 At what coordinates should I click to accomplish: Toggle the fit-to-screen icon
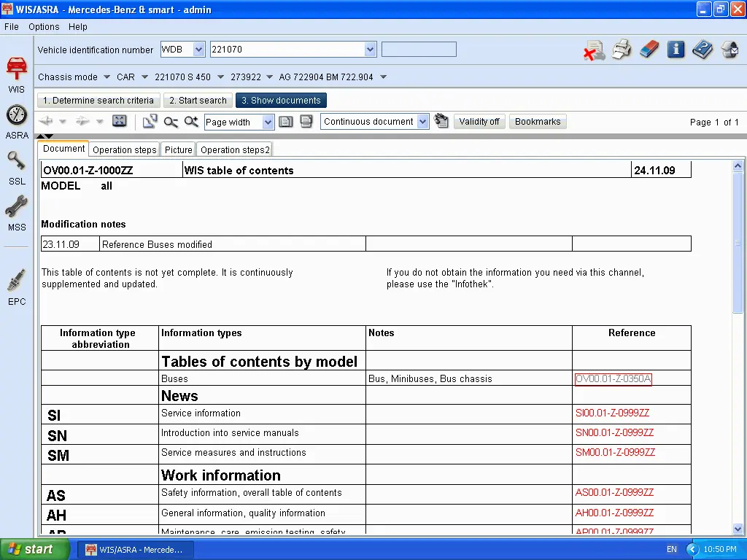[119, 122]
